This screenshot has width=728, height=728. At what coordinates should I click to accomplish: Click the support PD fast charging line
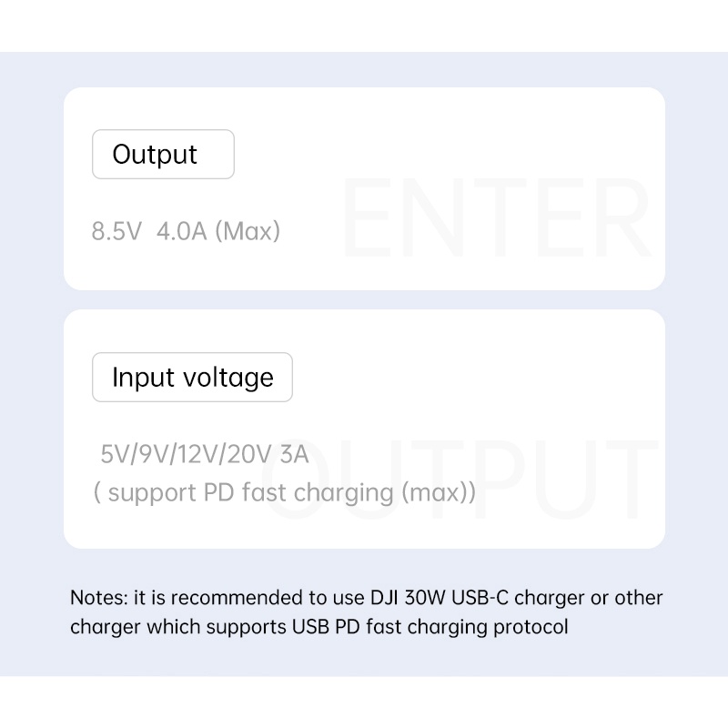point(284,493)
